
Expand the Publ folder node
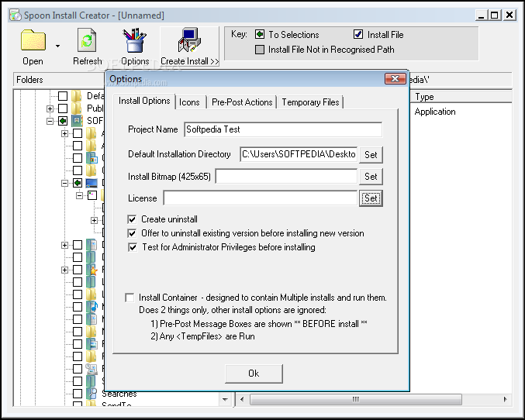click(50, 108)
